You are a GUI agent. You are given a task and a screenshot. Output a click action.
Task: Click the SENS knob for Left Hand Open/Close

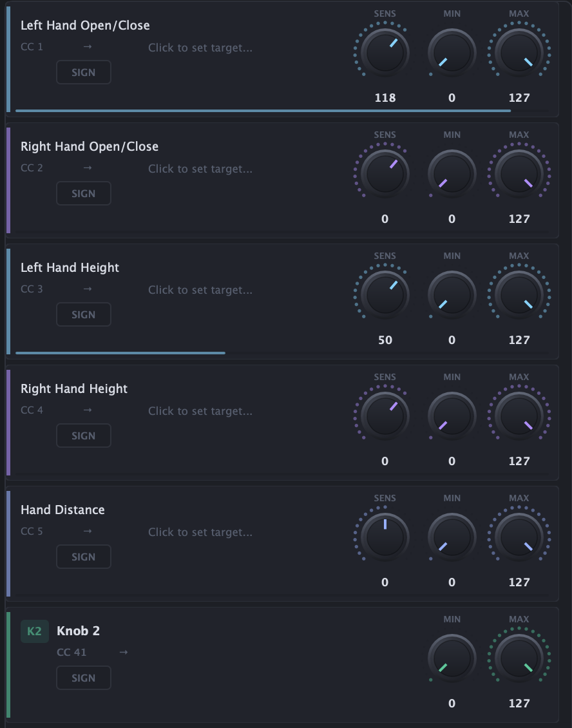(x=385, y=53)
